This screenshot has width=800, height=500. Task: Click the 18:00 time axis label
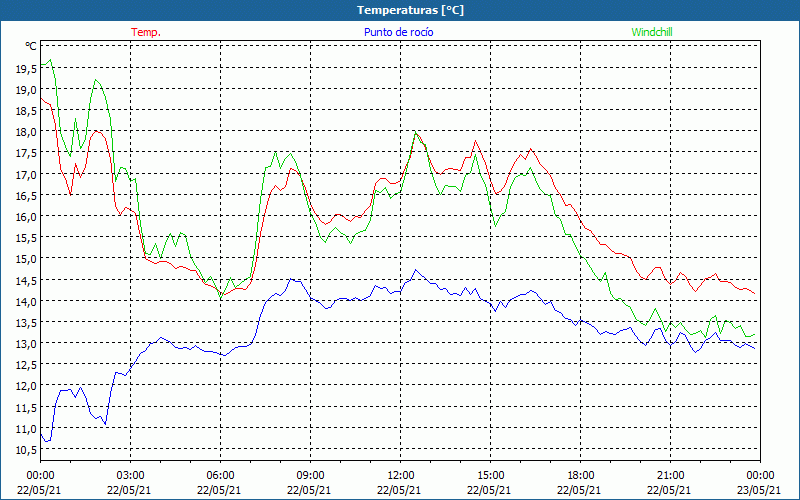pyautogui.click(x=581, y=476)
